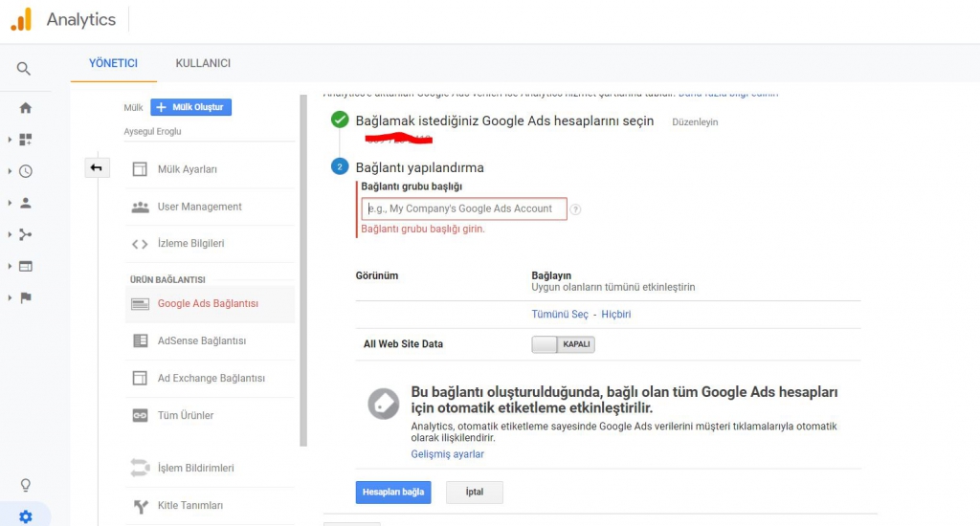Click the Mülk Oluştur button
Screen dimensions: 980x526
tap(190, 107)
